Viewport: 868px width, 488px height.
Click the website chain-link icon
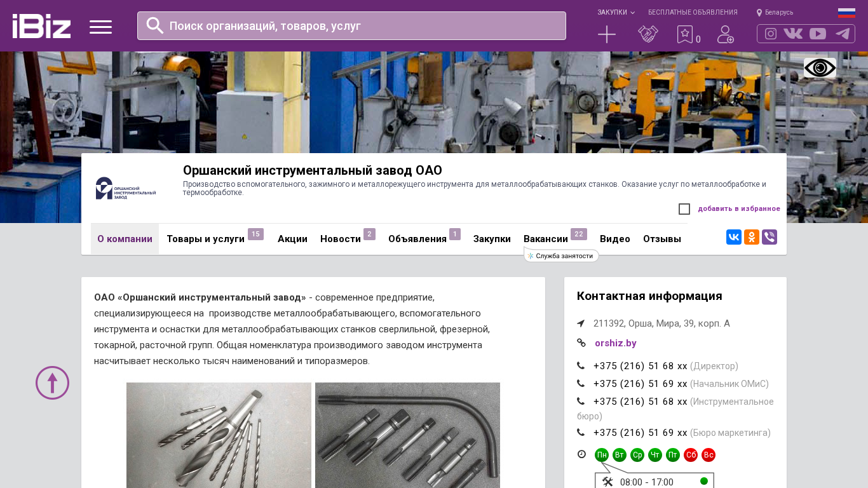pos(581,343)
